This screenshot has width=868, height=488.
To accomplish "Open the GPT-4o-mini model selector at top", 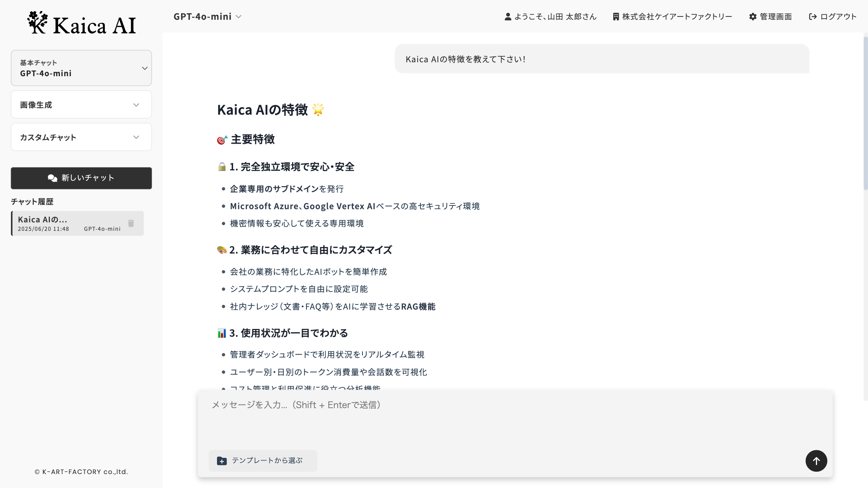I will click(207, 16).
